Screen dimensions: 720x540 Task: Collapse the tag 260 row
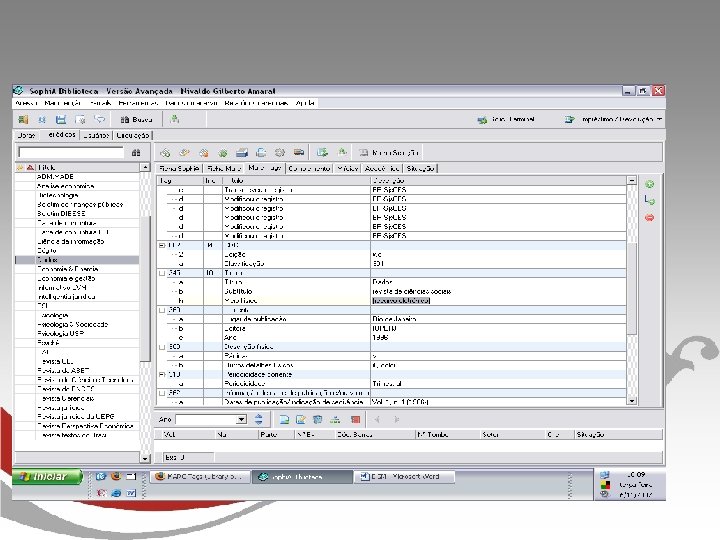tap(162, 310)
